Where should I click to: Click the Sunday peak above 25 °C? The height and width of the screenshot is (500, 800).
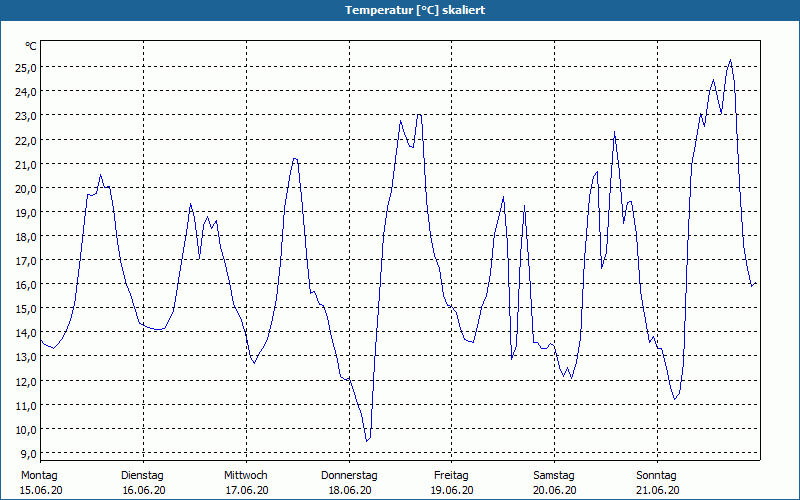coord(730,60)
